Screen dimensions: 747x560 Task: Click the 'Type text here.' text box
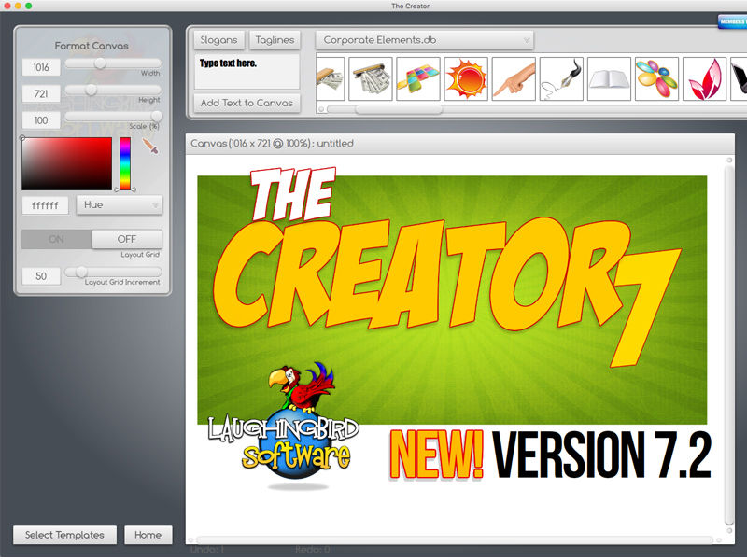[x=247, y=72]
